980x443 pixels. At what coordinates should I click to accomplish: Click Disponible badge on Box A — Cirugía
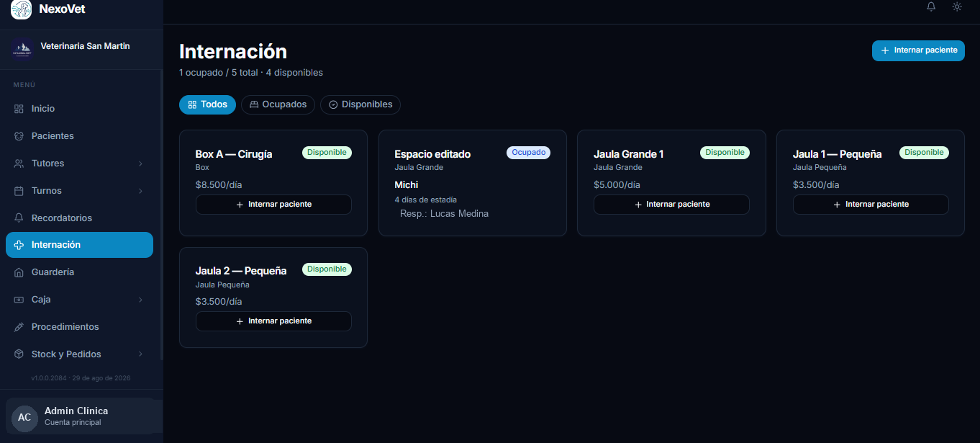point(327,153)
